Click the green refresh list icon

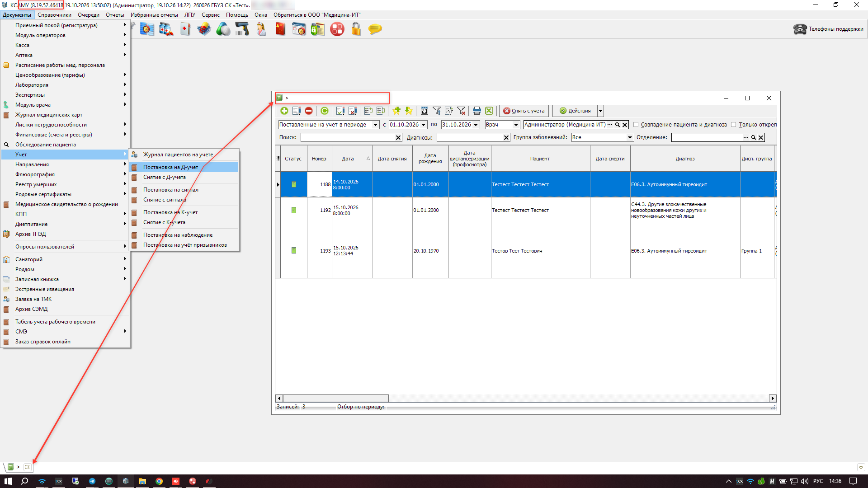[x=325, y=111]
